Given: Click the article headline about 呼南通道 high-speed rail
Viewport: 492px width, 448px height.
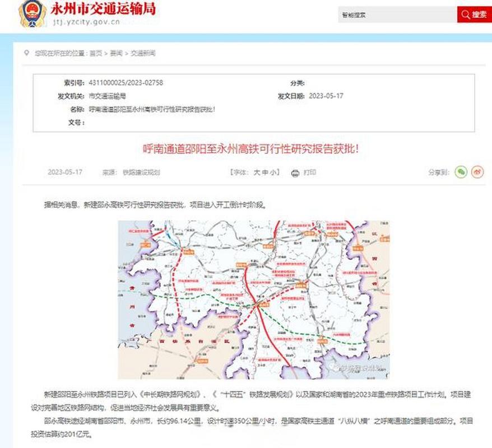Looking at the screenshot, I should 246,147.
